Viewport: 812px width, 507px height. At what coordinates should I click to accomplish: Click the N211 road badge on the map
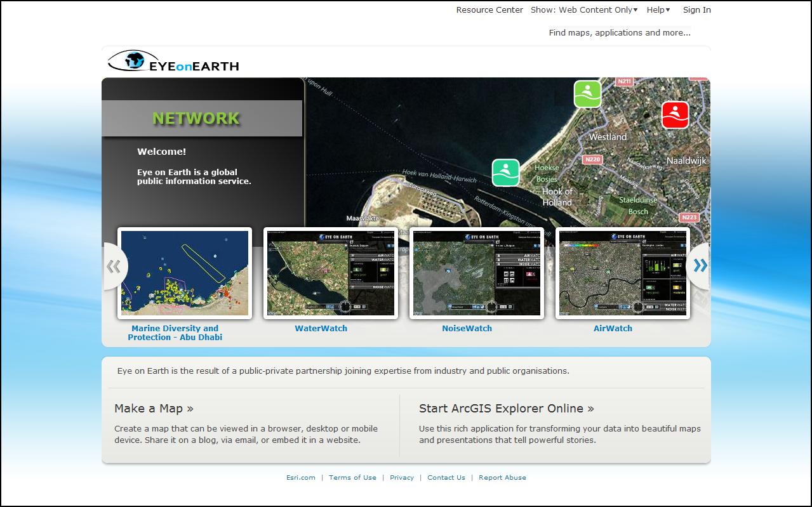pyautogui.click(x=625, y=82)
